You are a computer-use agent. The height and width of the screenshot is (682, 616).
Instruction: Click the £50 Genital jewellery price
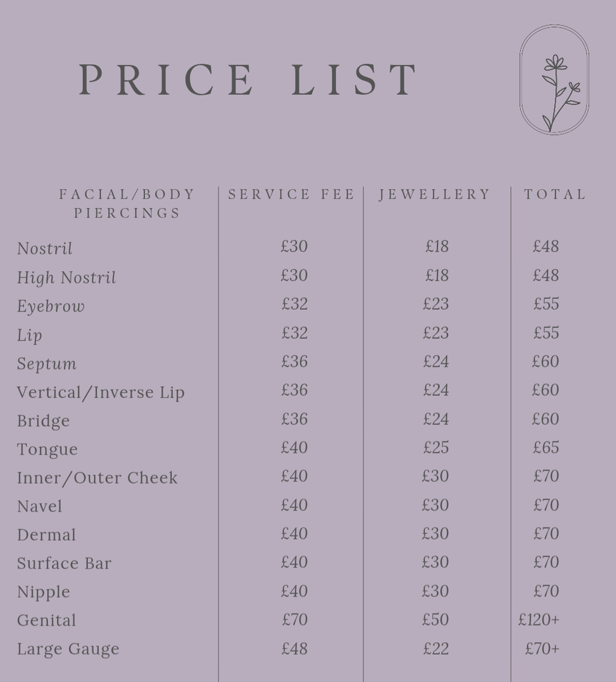436,619
